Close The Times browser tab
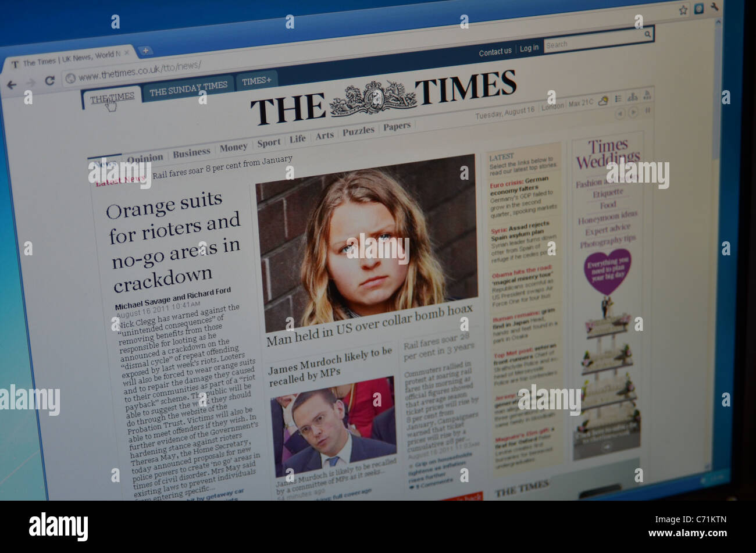The width and height of the screenshot is (756, 553). tap(127, 53)
